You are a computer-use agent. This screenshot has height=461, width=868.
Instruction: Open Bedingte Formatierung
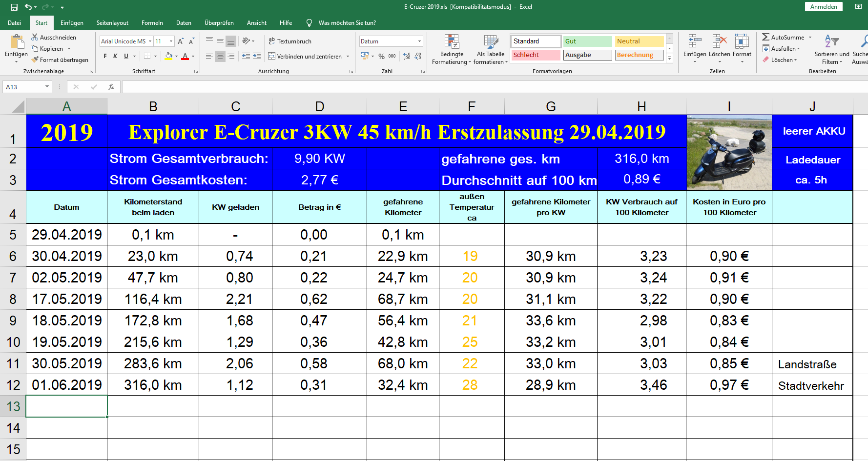(452, 49)
